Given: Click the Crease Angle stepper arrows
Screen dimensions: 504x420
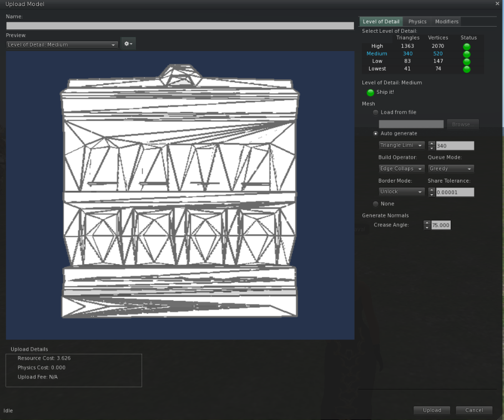Looking at the screenshot, I should tap(427, 225).
